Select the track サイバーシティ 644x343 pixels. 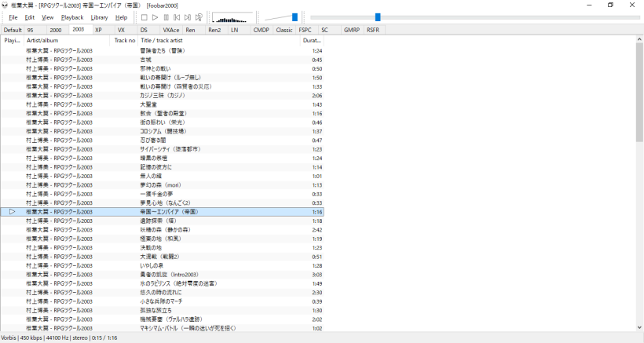point(163,149)
